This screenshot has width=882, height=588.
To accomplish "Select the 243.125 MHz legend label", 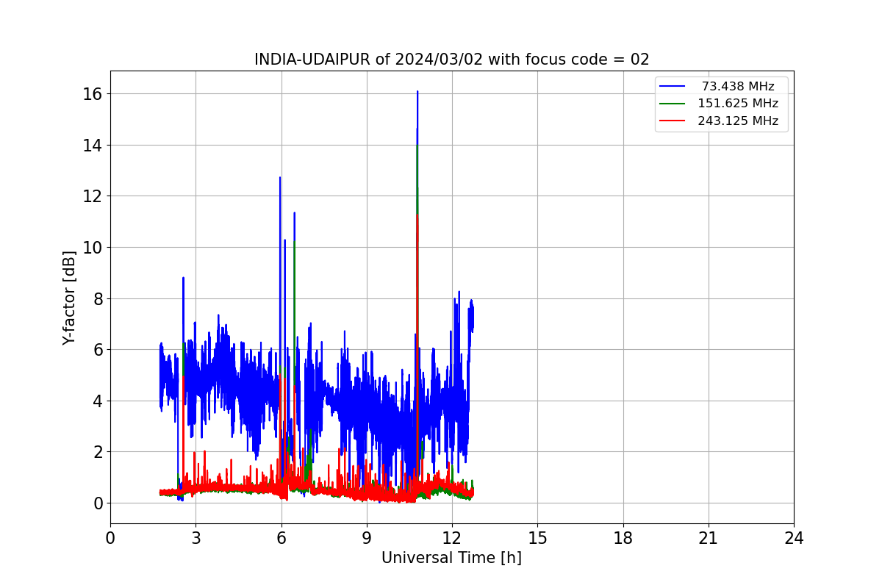I will [x=738, y=121].
